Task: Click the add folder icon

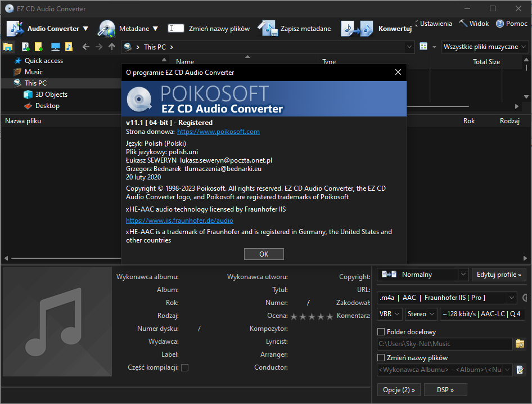Action: coord(39,47)
